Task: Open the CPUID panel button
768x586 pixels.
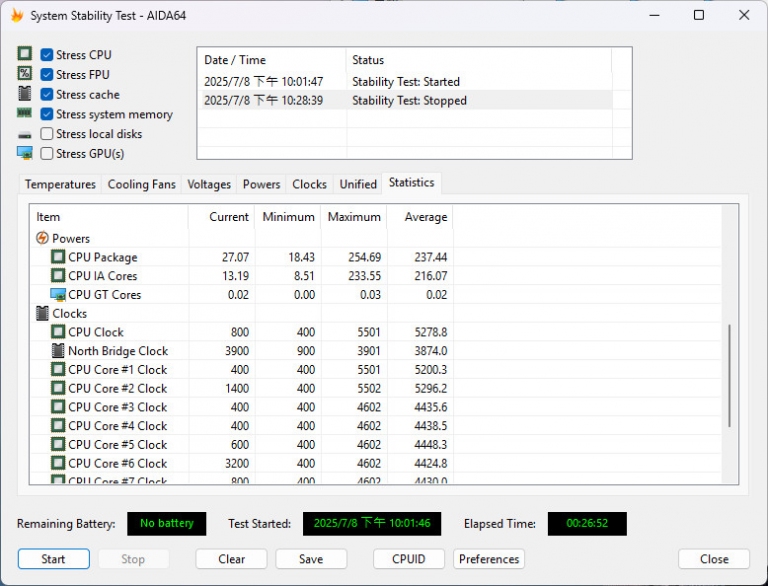Action: (408, 559)
